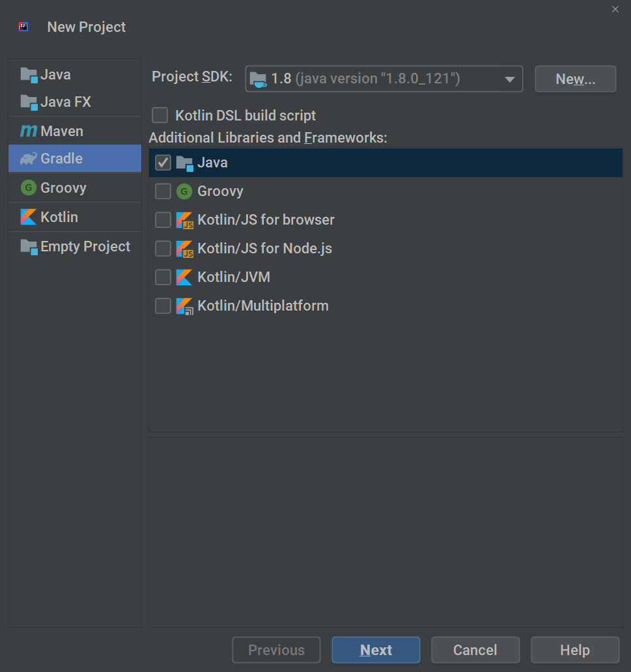Screen dimensions: 631x672
Task: Click the Cancel button
Action: (x=475, y=650)
